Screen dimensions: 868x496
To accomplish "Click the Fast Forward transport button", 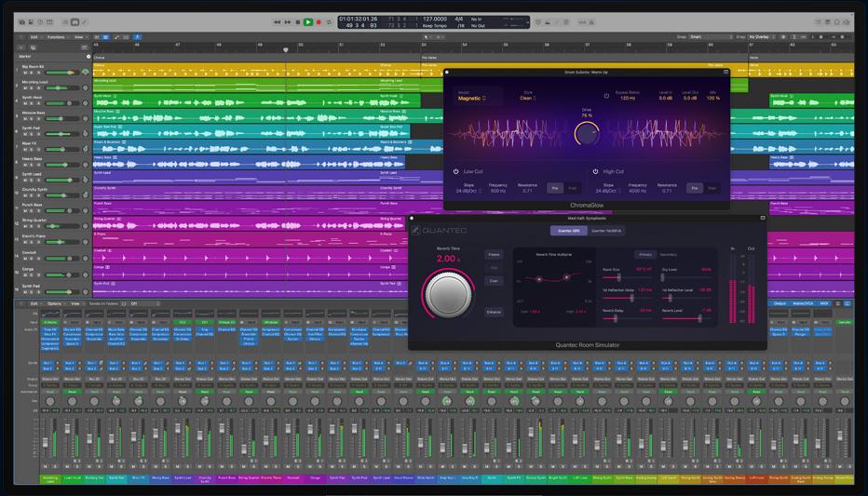I will [287, 21].
